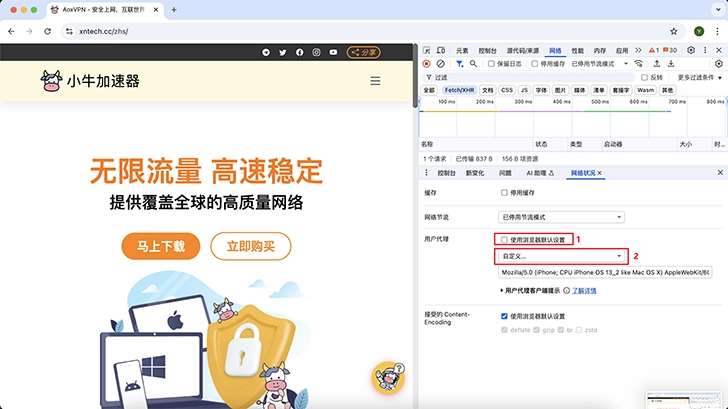Screen dimensions: 728x409
Task: Expand the 用户代理客户端提示 section
Action: (x=503, y=290)
